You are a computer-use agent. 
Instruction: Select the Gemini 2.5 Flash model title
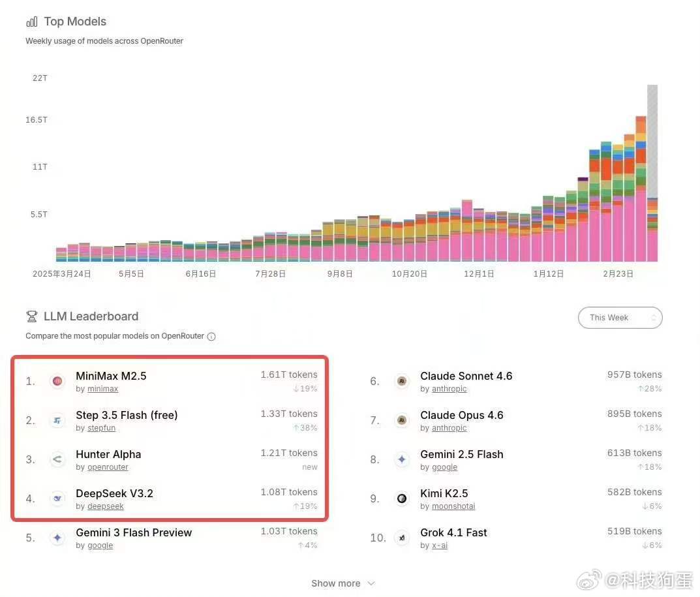(x=461, y=454)
